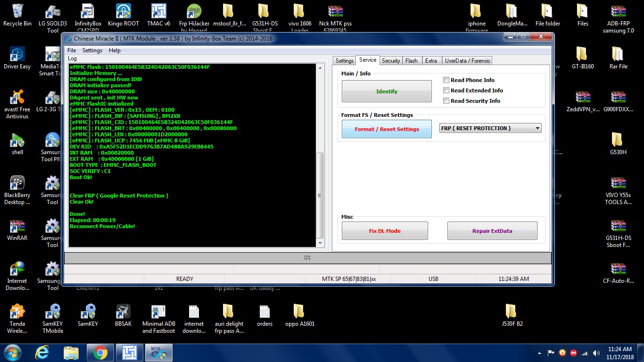Open Windows Explorer from the taskbar
Viewport: 644px width, 362px height.
pos(71,353)
